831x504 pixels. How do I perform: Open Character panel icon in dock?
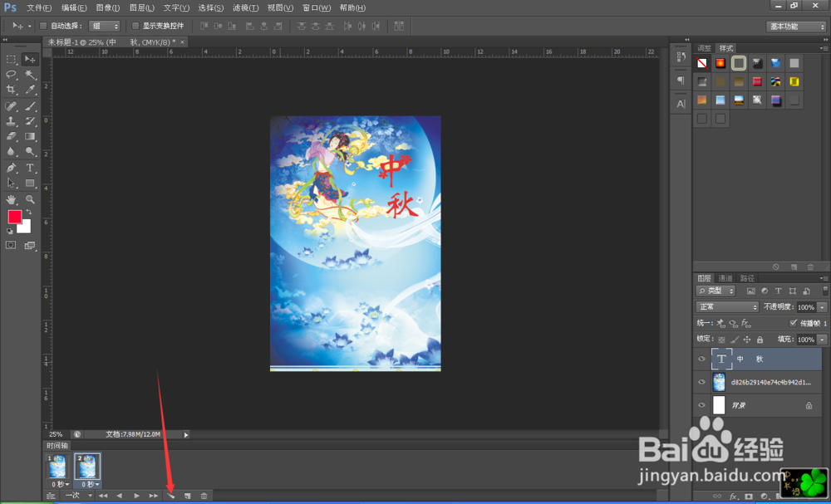(x=681, y=105)
